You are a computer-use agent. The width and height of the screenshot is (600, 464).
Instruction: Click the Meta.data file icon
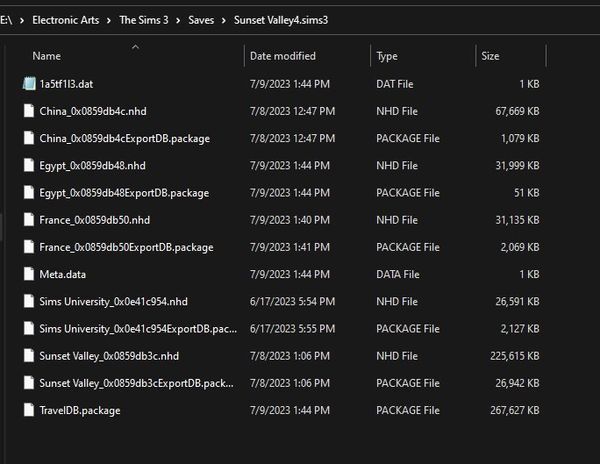click(29, 274)
